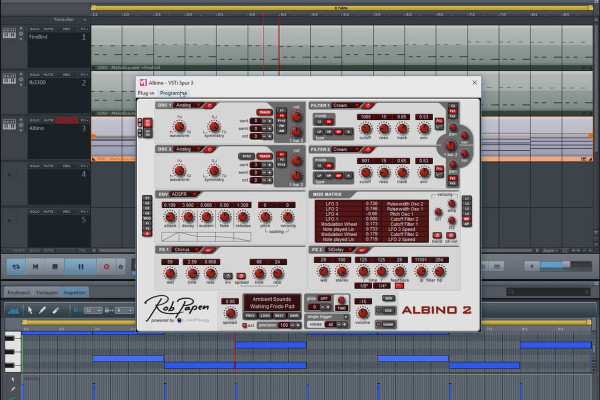
Task: Click the velocity histogram icon in MIDI editor
Action: (x=13, y=310)
